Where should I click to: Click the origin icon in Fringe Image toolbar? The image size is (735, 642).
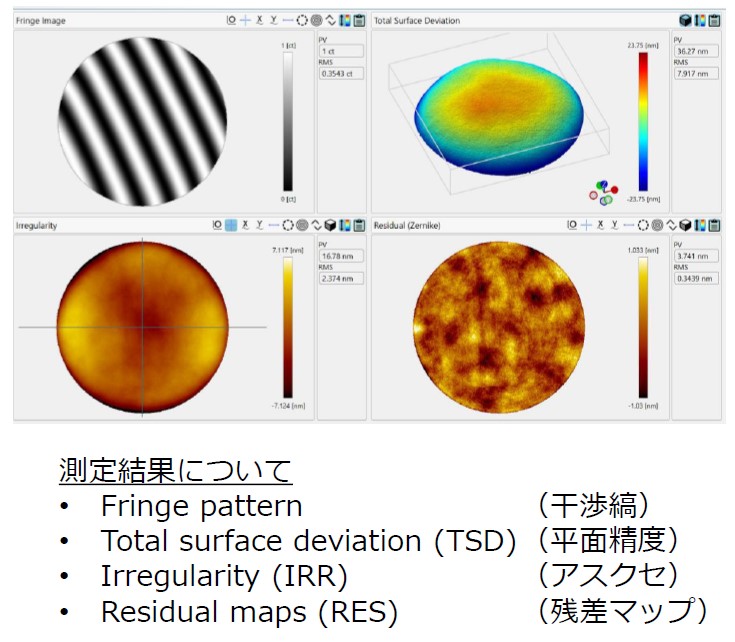point(231,20)
